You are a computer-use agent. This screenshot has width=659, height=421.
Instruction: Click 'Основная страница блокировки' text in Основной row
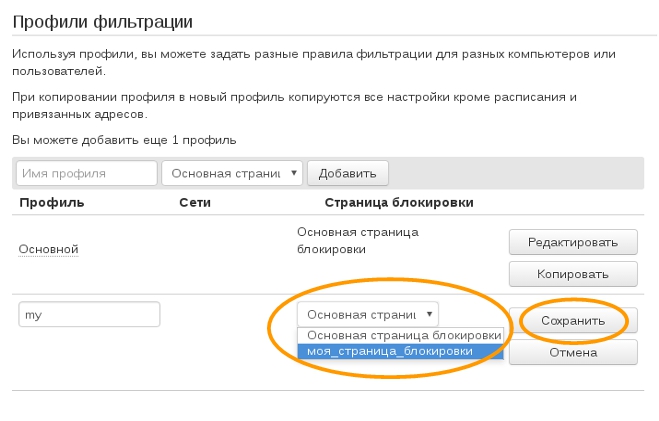pos(358,241)
